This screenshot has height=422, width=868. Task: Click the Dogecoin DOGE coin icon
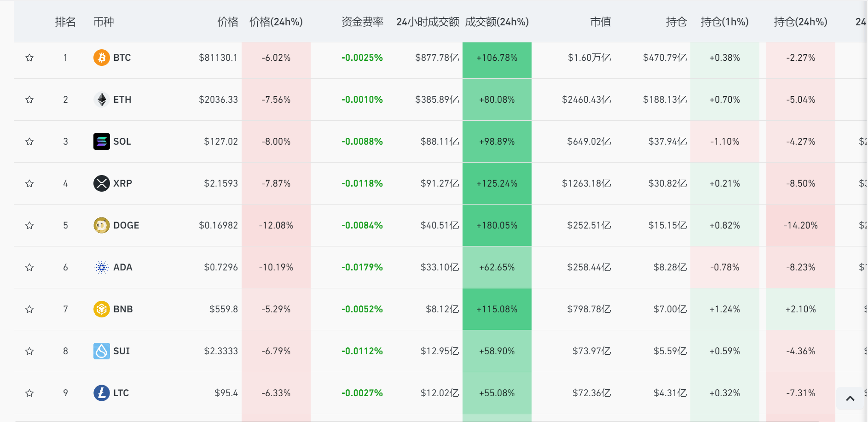point(101,225)
